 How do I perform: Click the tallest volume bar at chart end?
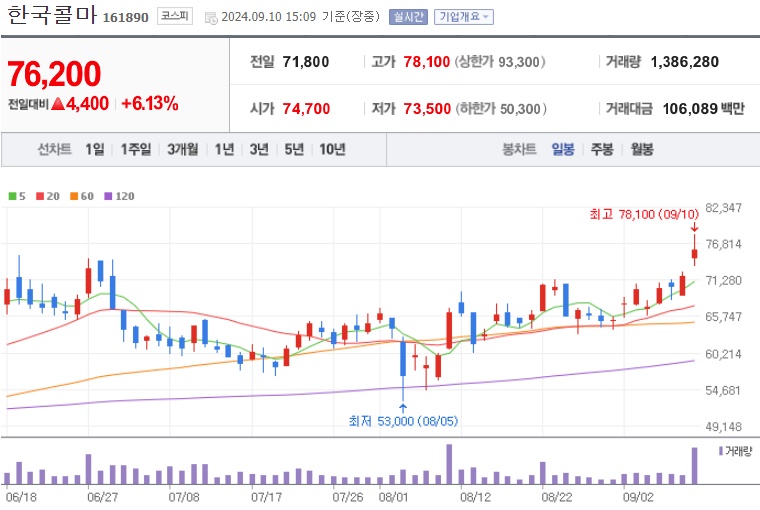tap(695, 466)
